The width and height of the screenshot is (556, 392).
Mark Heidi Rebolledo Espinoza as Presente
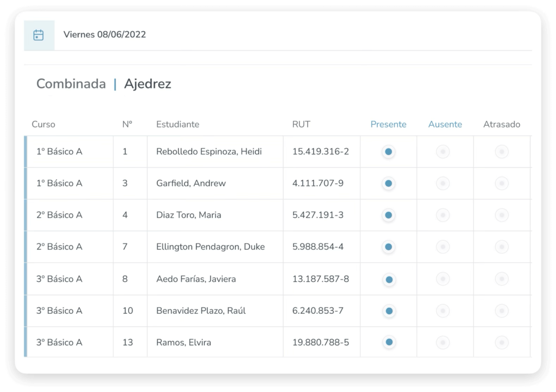[x=388, y=152]
